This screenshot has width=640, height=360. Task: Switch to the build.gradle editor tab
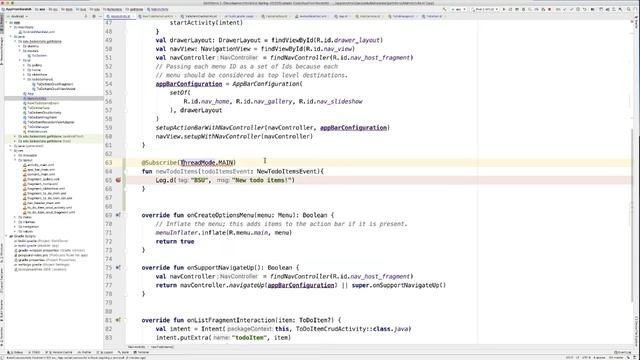tap(240, 16)
